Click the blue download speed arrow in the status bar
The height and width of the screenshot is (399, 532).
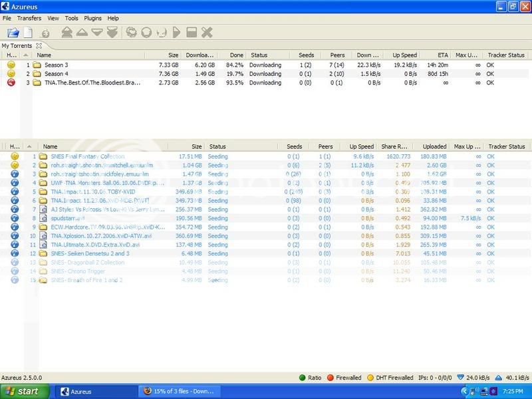pyautogui.click(x=460, y=377)
